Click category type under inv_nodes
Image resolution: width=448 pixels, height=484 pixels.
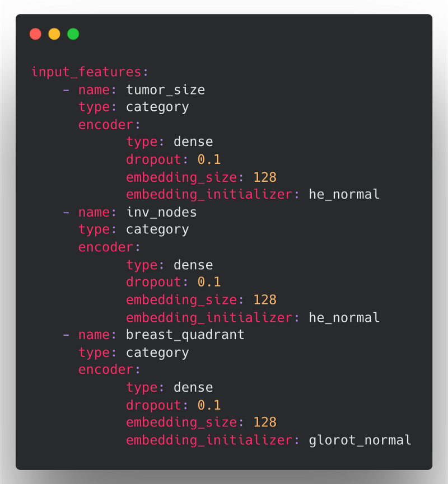point(157,230)
